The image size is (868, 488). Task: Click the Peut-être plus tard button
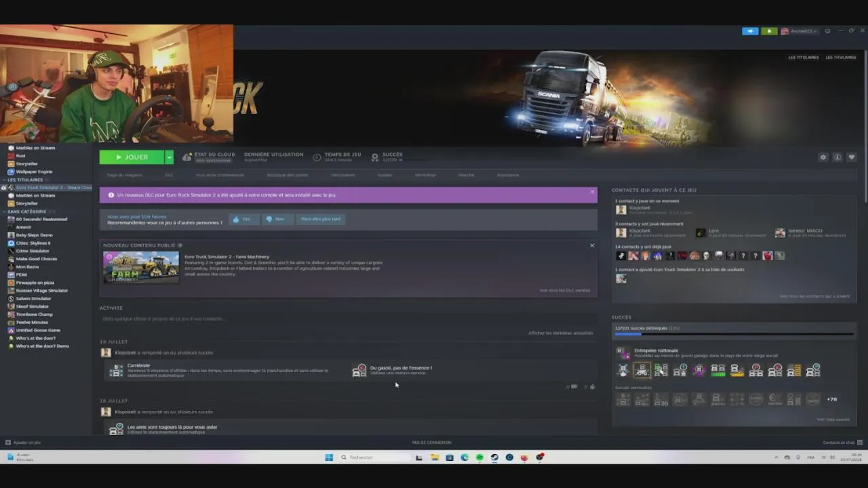[x=321, y=219]
